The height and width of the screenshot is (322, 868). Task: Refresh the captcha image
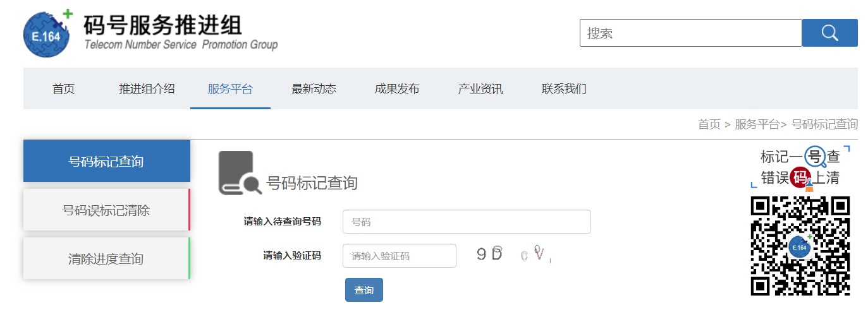tap(513, 255)
